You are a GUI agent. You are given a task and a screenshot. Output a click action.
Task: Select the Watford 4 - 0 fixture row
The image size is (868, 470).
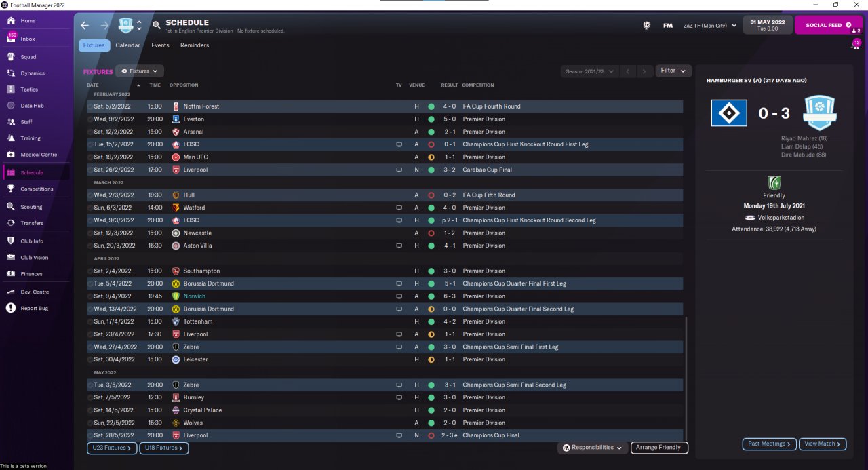[x=384, y=208]
